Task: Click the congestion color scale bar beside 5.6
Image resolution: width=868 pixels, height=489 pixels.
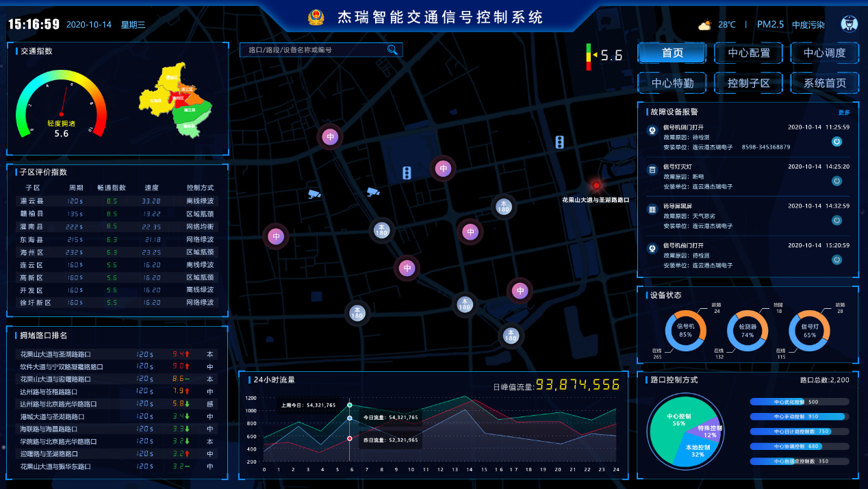Action: point(588,57)
